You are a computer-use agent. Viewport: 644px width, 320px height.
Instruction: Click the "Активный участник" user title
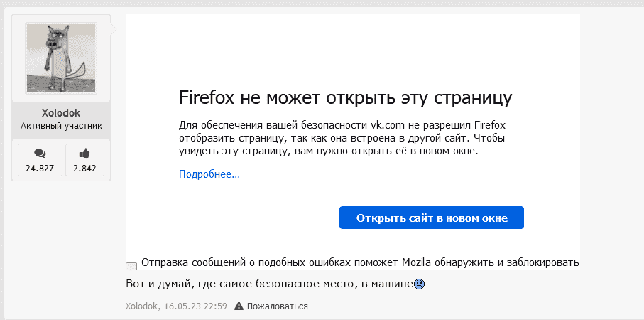60,127
